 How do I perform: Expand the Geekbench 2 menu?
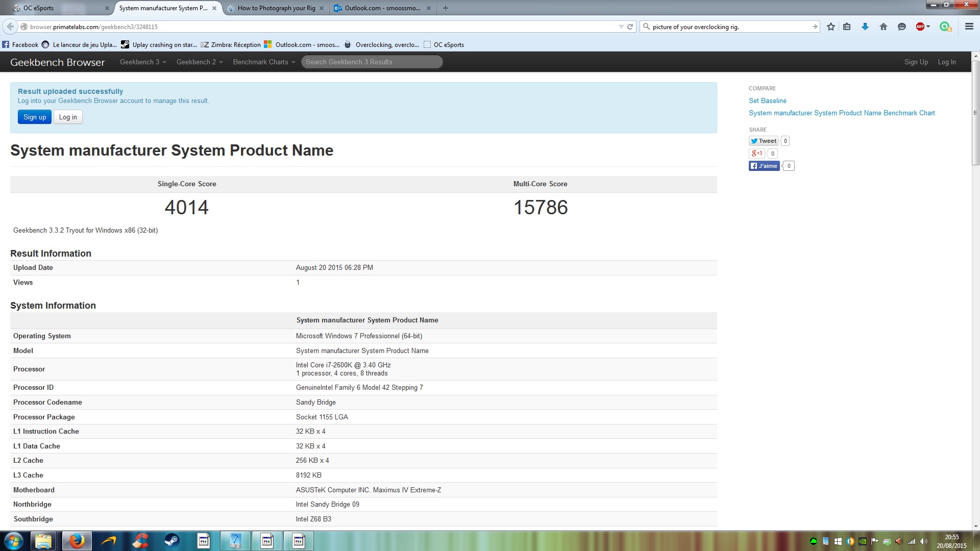pos(200,62)
